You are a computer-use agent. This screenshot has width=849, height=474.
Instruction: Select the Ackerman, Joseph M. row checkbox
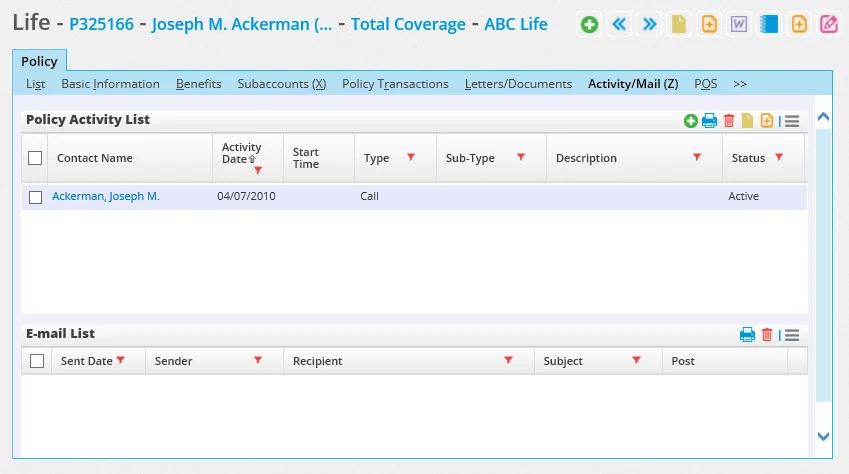(36, 197)
